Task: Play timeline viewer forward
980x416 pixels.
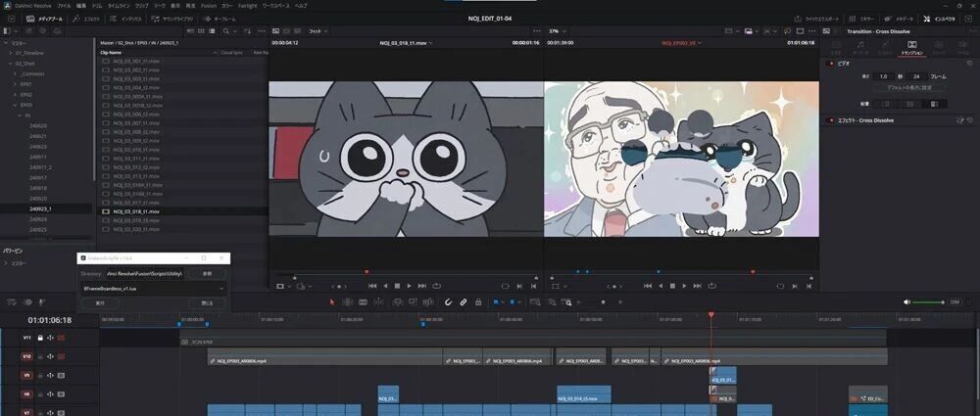Action: [x=685, y=286]
